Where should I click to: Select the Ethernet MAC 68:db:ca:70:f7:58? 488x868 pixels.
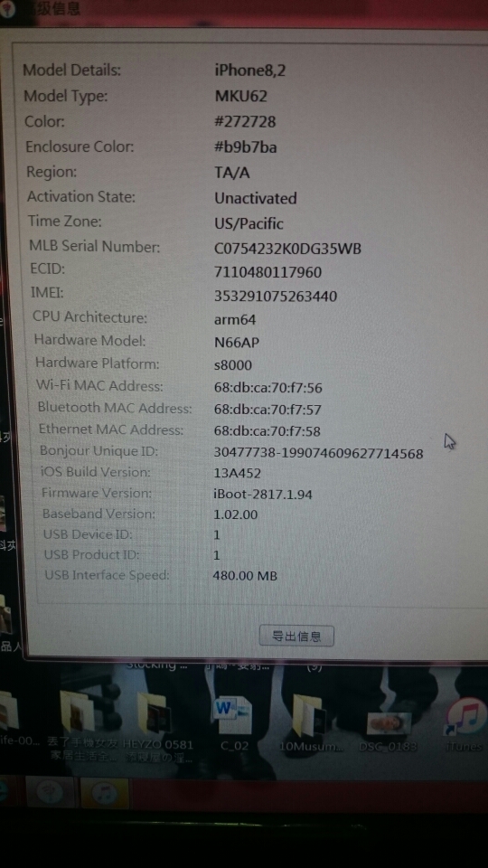(x=267, y=431)
